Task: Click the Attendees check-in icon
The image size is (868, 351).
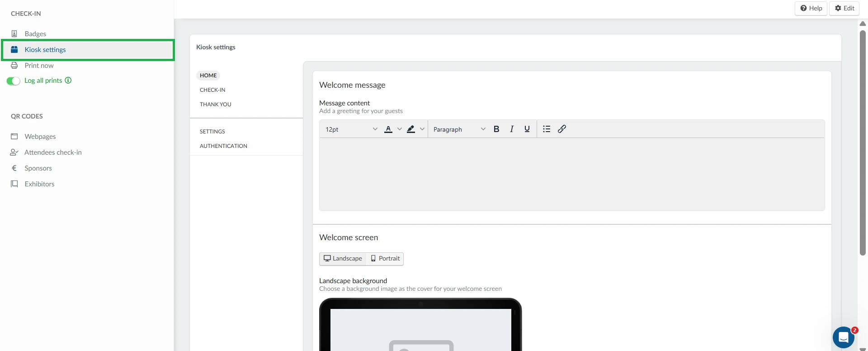Action: point(14,152)
